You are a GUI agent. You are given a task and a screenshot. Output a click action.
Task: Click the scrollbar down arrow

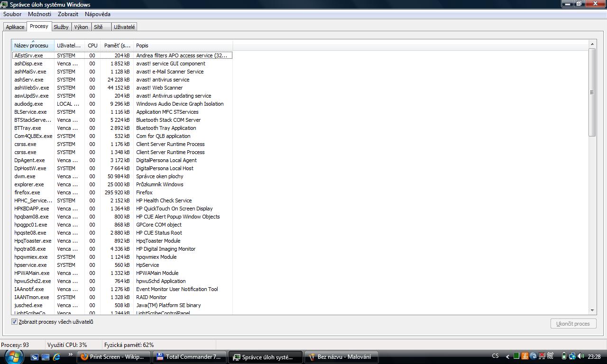click(x=592, y=310)
